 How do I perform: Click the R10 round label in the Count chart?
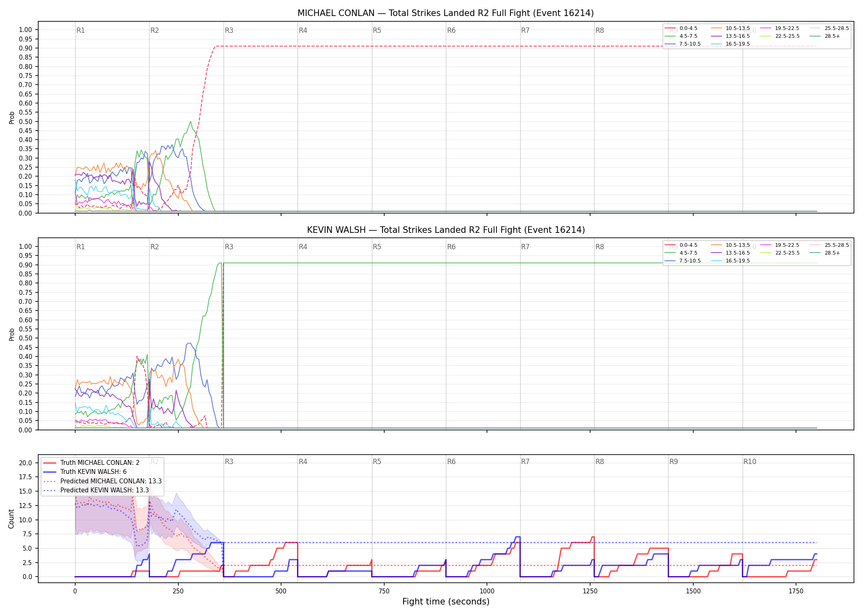pos(750,462)
